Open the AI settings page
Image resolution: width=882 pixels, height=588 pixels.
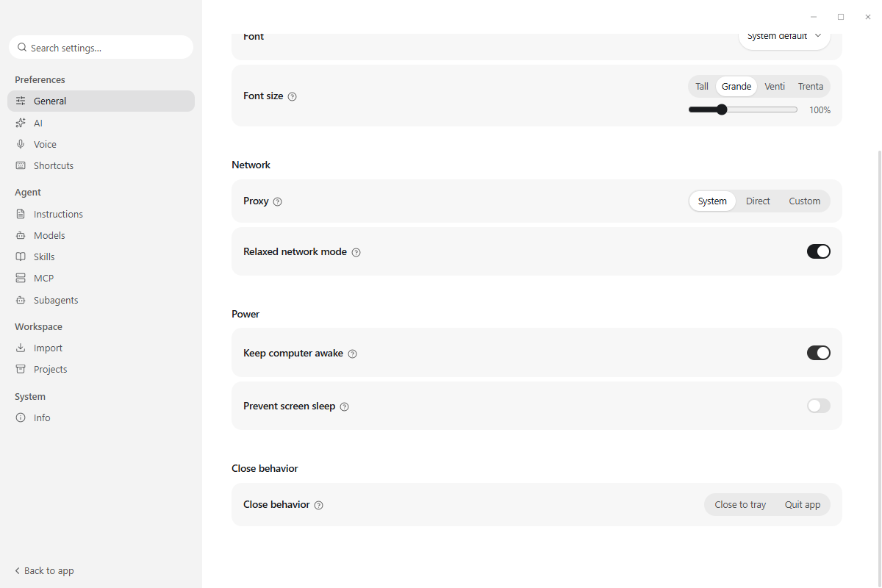(101, 123)
